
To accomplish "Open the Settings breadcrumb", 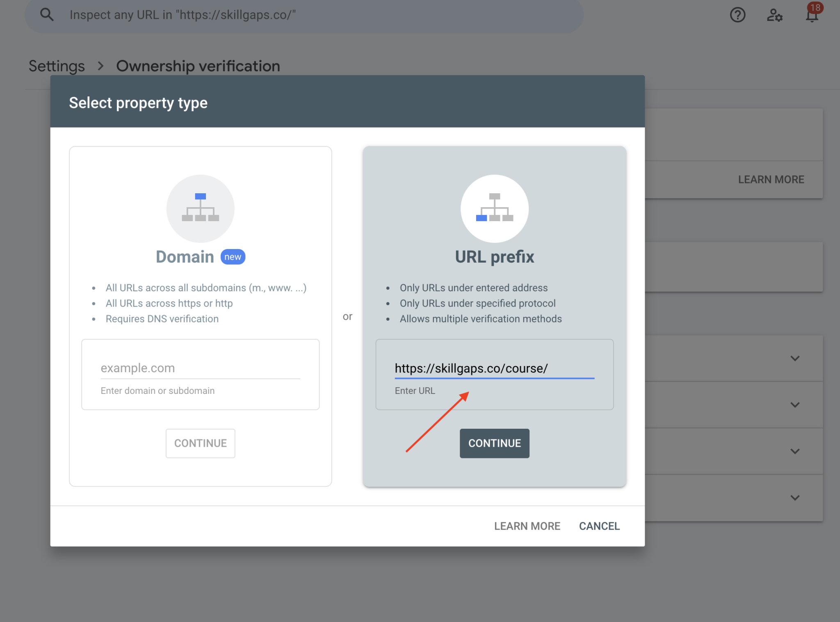I will [57, 66].
